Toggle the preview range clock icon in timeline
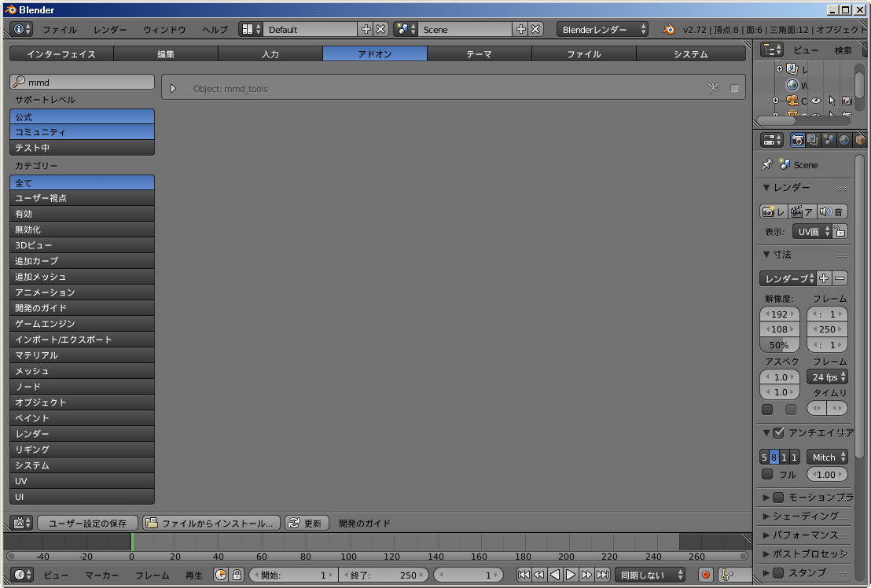Screen dimensions: 871x588 click(x=221, y=575)
